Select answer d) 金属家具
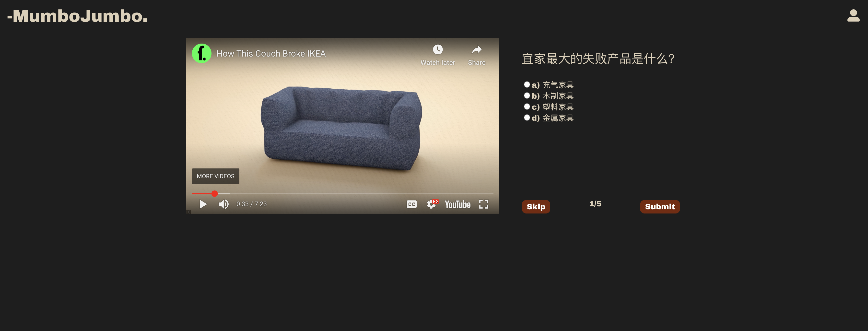 [527, 118]
